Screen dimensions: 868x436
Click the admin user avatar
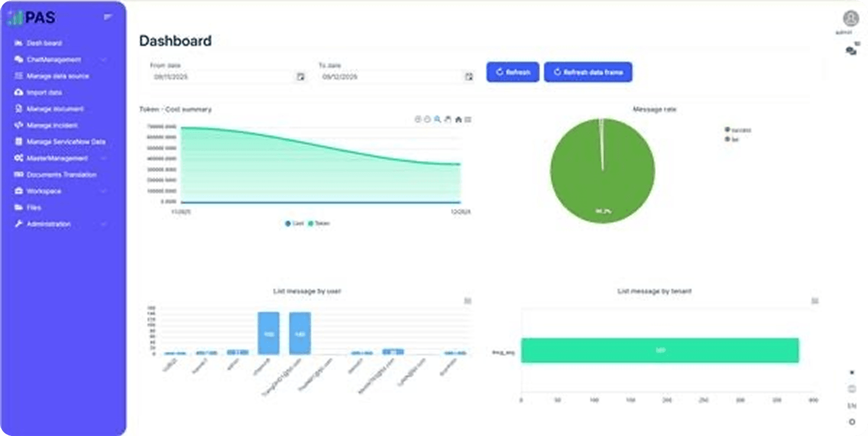pos(851,18)
